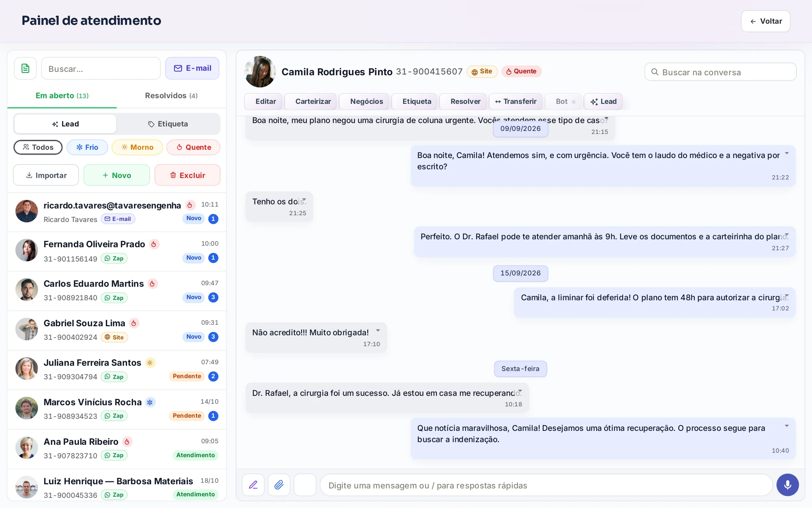Click the Transferir button
The image size is (812, 508).
(515, 102)
